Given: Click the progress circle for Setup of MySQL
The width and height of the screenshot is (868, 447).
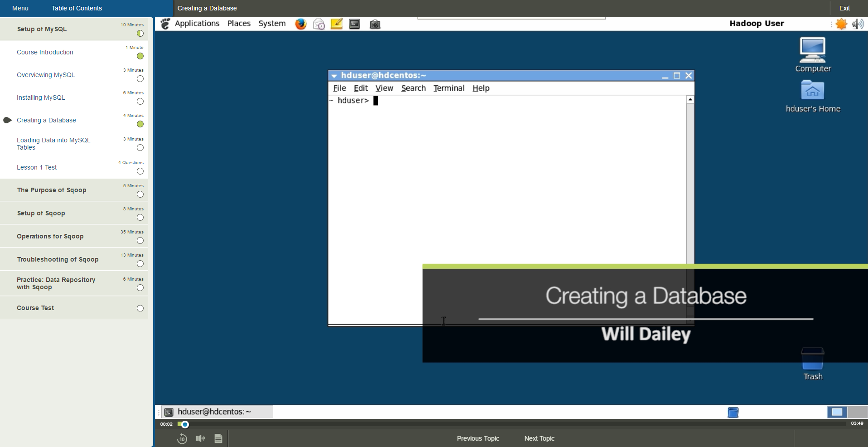Looking at the screenshot, I should (x=140, y=34).
